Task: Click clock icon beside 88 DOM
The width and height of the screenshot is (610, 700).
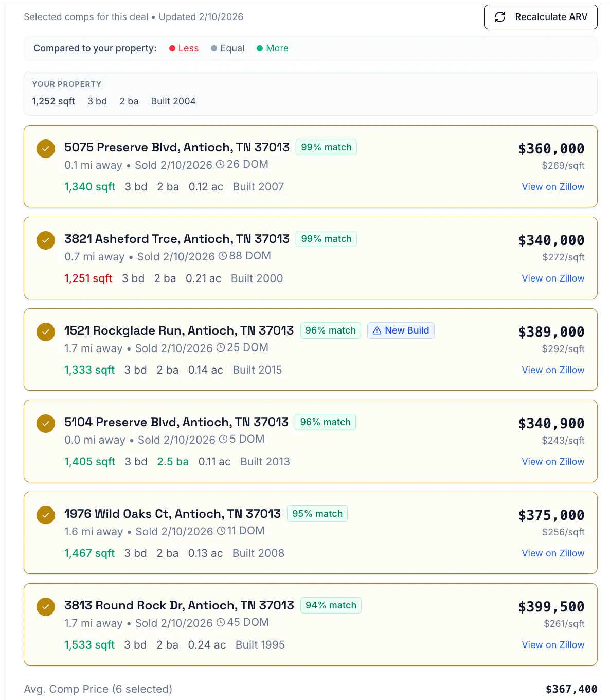Action: click(223, 256)
